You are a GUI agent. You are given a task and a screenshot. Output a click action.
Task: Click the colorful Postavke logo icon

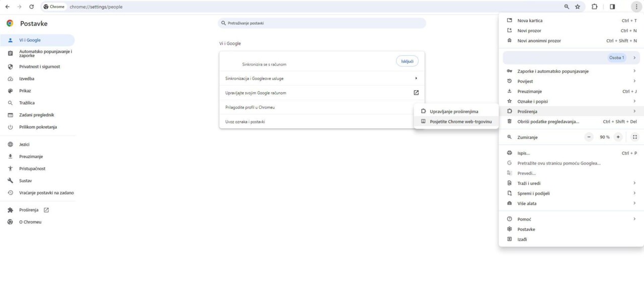[9, 23]
